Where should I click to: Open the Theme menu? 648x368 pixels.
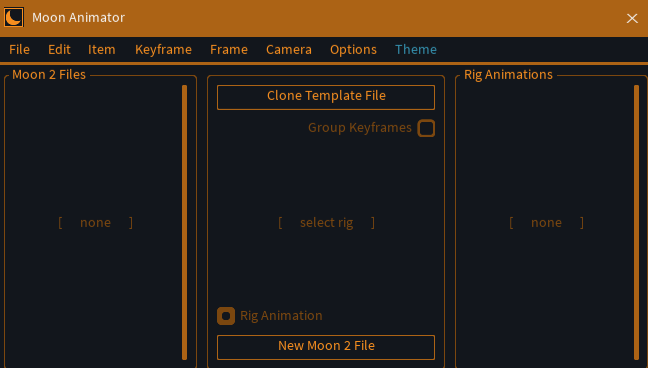[x=416, y=50]
